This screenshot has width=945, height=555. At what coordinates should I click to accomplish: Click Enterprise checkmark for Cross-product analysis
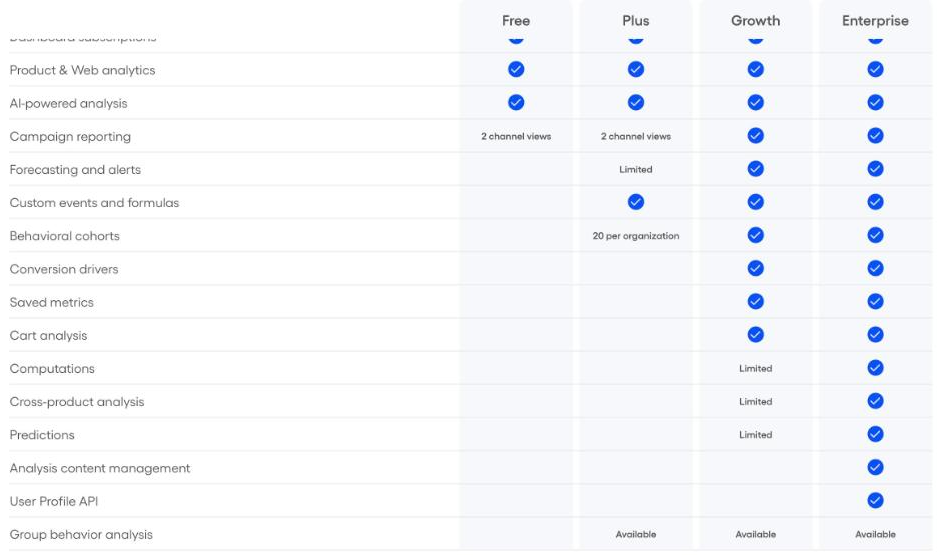(x=876, y=401)
